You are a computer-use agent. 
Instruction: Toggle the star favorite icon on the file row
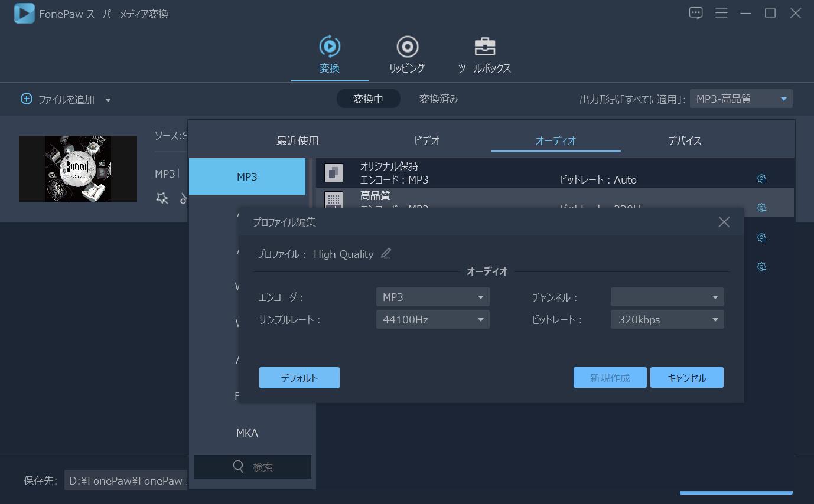(x=161, y=198)
